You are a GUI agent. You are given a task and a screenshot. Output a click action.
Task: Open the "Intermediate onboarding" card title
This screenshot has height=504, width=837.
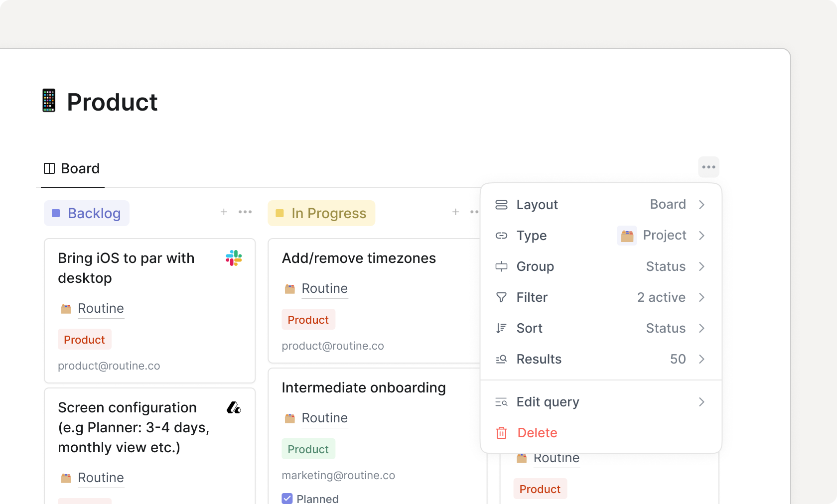coord(364,387)
